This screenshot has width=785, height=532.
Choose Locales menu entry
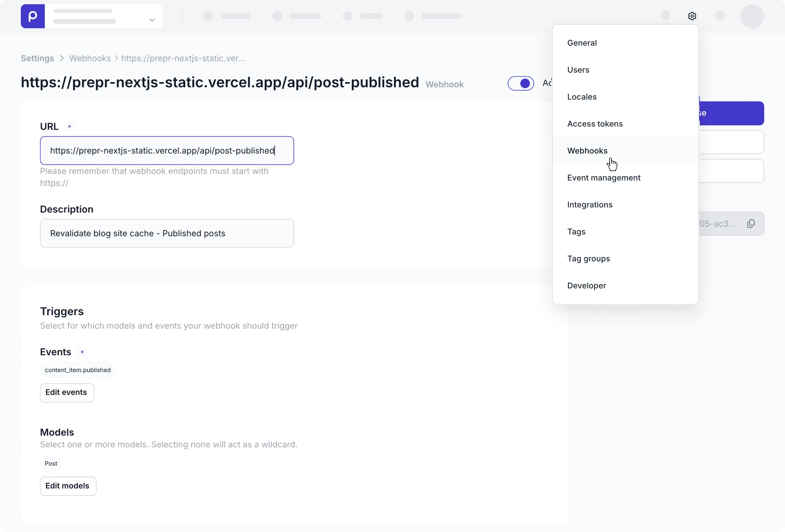625,97
